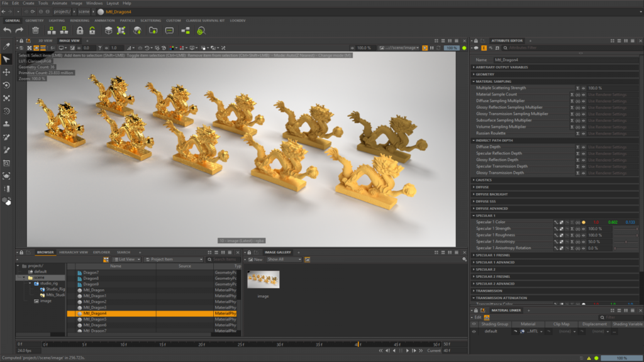Viewport: 644px width, 362px height.
Task: Switch to the Rendering shelf tab
Action: tap(79, 21)
